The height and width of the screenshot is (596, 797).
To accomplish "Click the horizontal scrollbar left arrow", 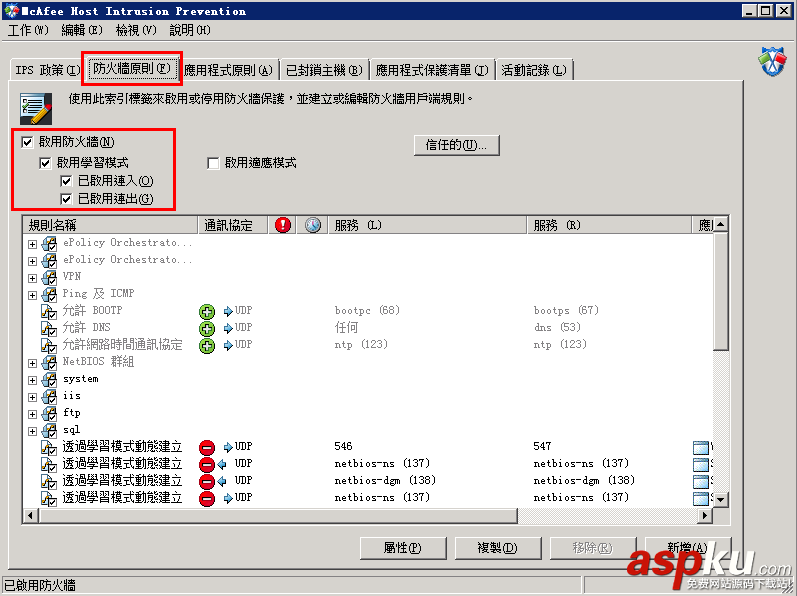I will click(30, 516).
